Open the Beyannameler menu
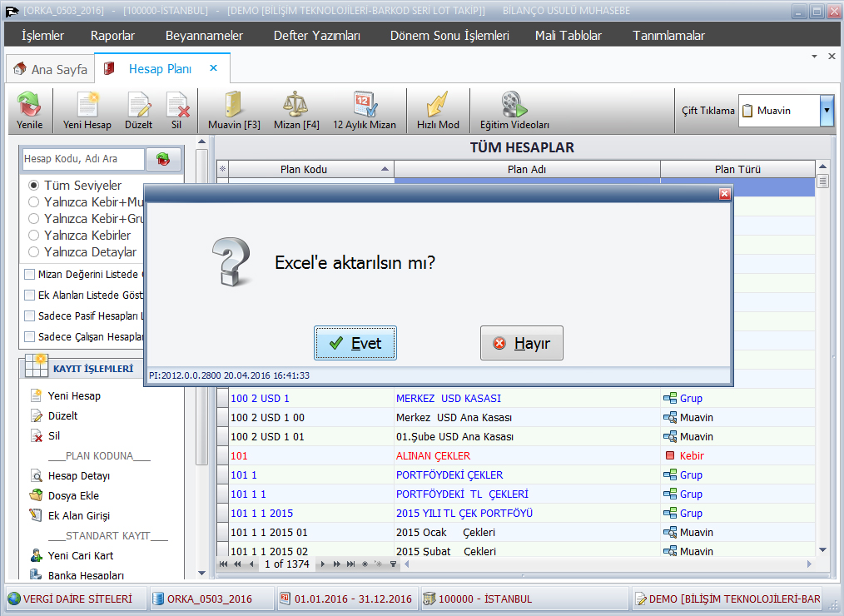The image size is (844, 616). tap(204, 36)
